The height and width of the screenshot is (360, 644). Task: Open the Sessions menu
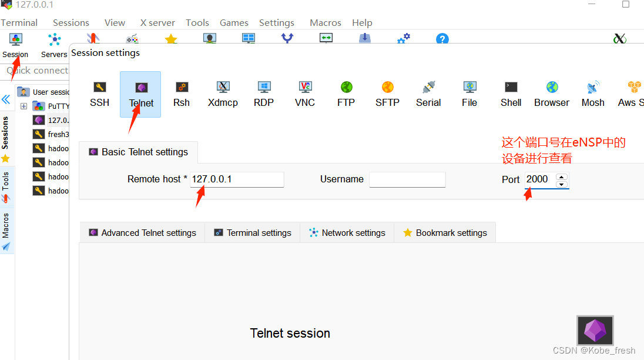click(x=71, y=22)
